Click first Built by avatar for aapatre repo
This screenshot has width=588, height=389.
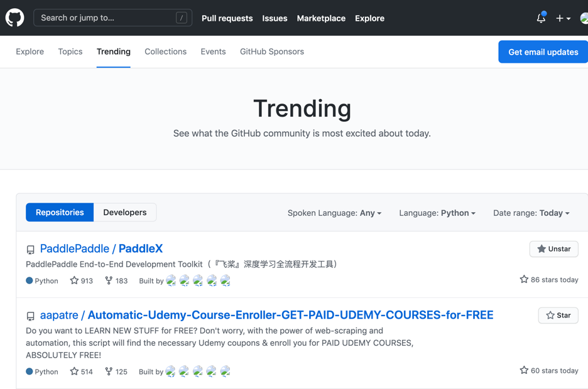(x=170, y=371)
